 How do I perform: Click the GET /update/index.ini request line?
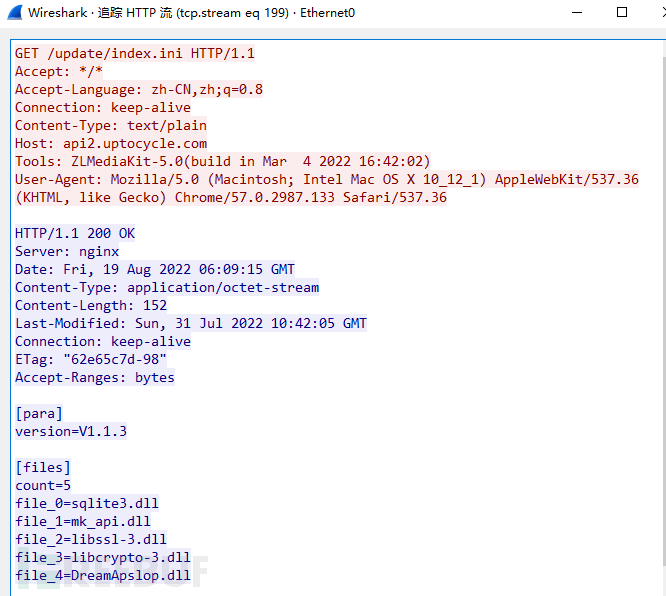(135, 53)
